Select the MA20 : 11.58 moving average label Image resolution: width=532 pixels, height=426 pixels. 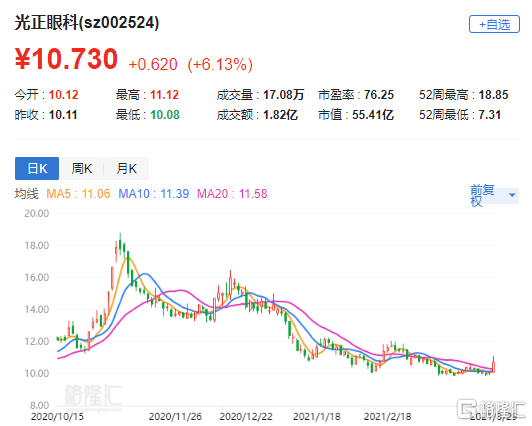(x=232, y=194)
